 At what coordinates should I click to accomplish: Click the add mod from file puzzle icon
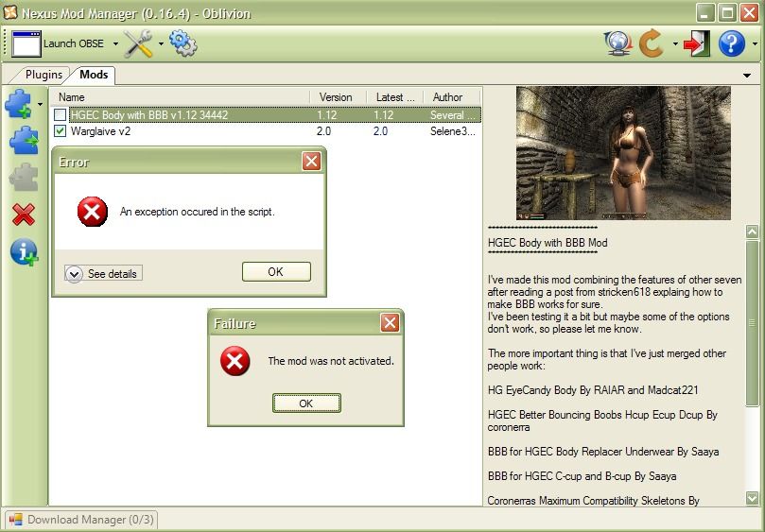click(19, 104)
